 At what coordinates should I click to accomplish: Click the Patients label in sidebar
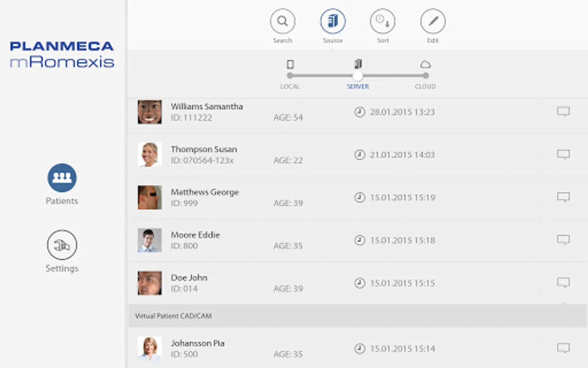pyautogui.click(x=62, y=201)
